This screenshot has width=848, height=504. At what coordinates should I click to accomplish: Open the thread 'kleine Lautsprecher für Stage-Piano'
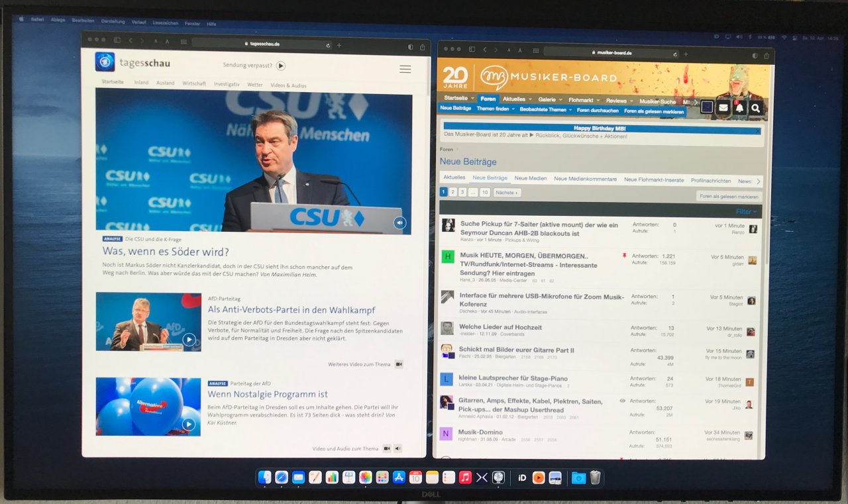coord(513,378)
